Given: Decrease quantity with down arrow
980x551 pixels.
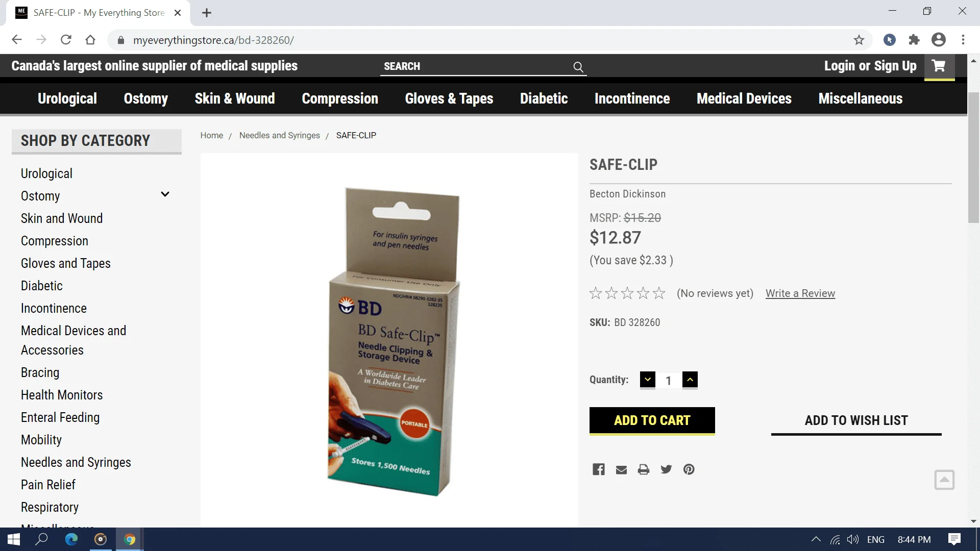Looking at the screenshot, I should tap(648, 380).
